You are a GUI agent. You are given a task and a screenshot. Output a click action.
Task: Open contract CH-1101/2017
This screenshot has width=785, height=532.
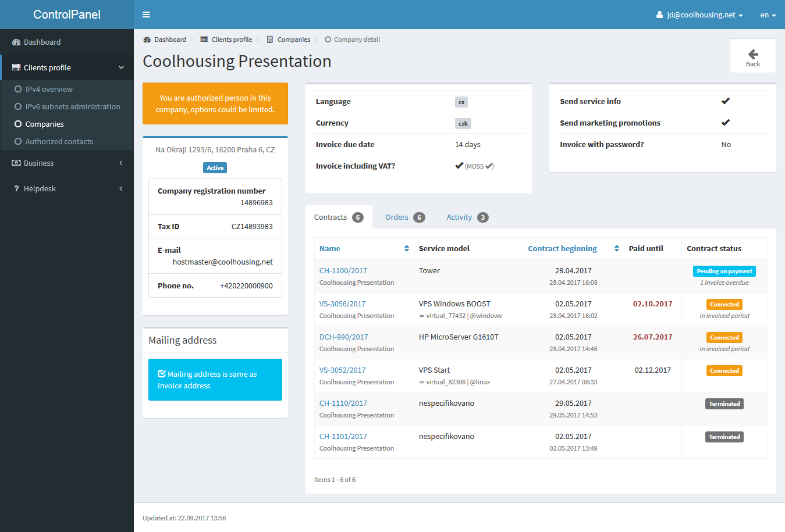click(x=343, y=437)
